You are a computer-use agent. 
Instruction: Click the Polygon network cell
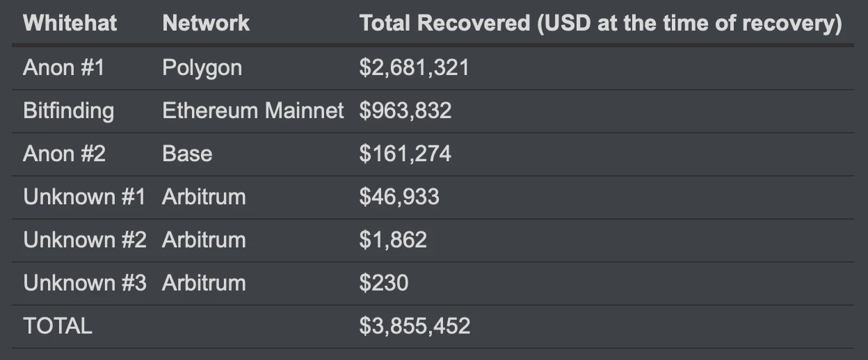click(202, 67)
